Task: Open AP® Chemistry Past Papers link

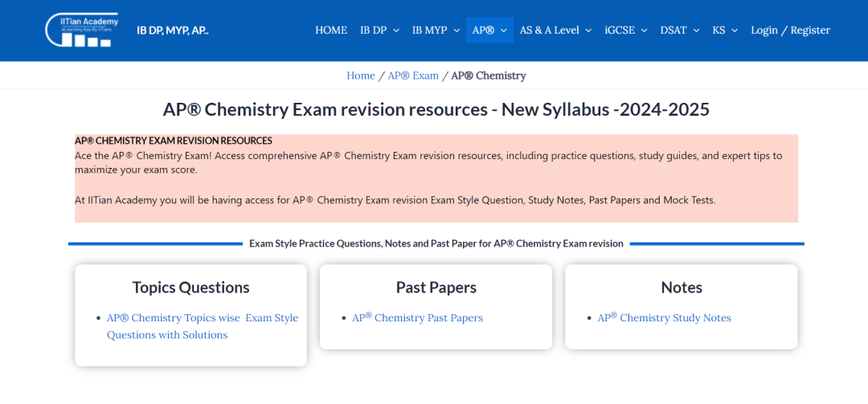Action: [x=417, y=317]
